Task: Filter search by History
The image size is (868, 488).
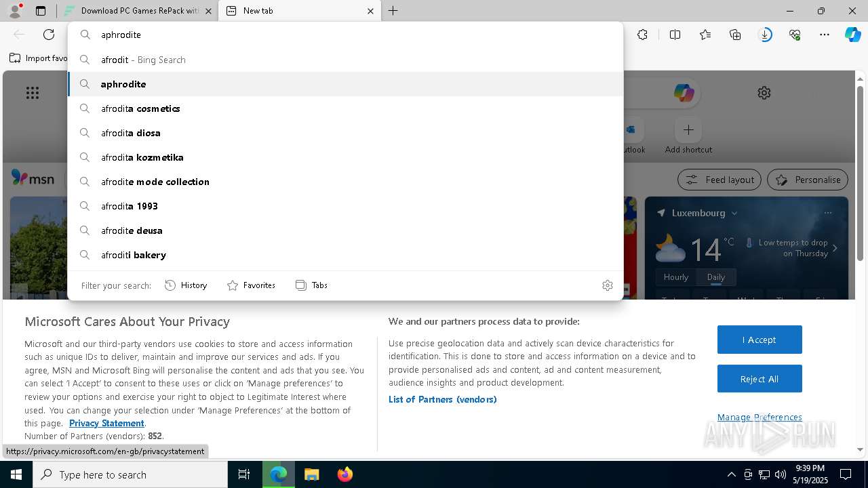Action: click(186, 285)
